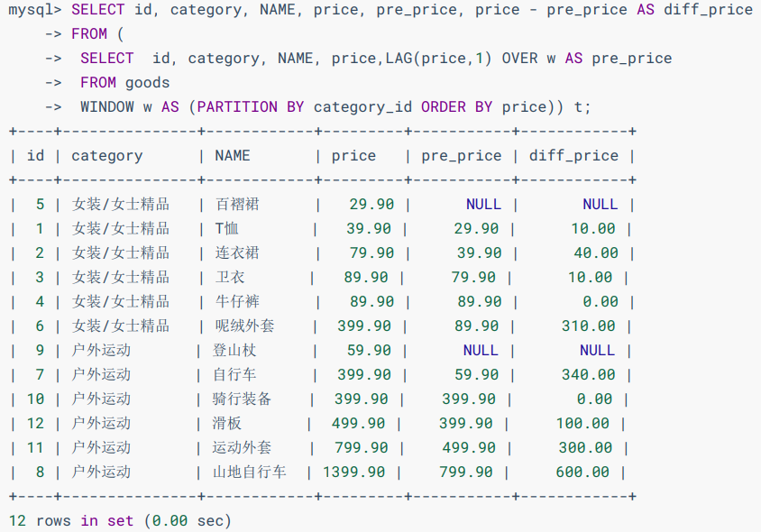Click the name cell '呢绒外套'
The height and width of the screenshot is (532, 761).
(x=244, y=326)
